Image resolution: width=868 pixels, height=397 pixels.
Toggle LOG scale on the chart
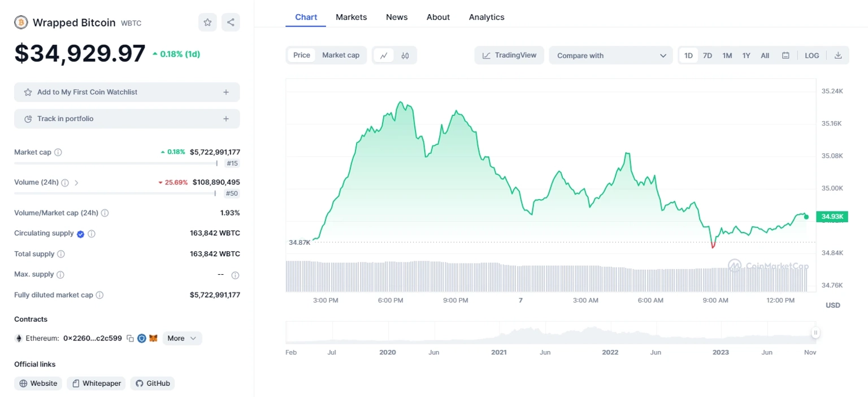coord(812,55)
